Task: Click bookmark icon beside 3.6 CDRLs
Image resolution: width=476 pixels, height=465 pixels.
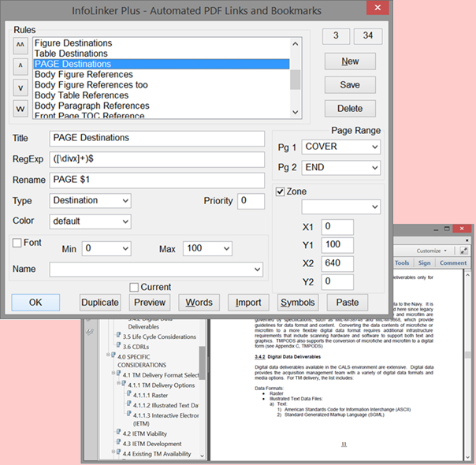Action: 118,345
